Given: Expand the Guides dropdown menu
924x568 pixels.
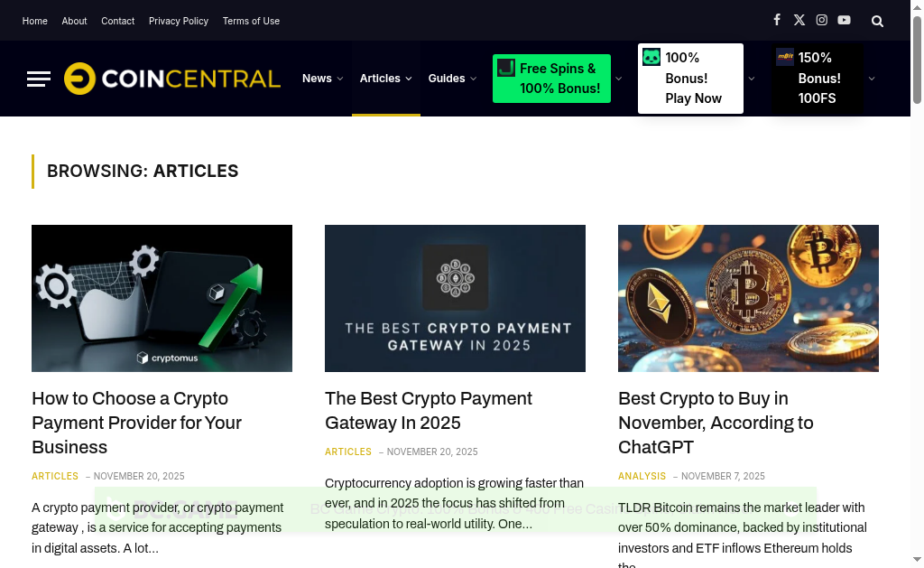Looking at the screenshot, I should click(452, 79).
